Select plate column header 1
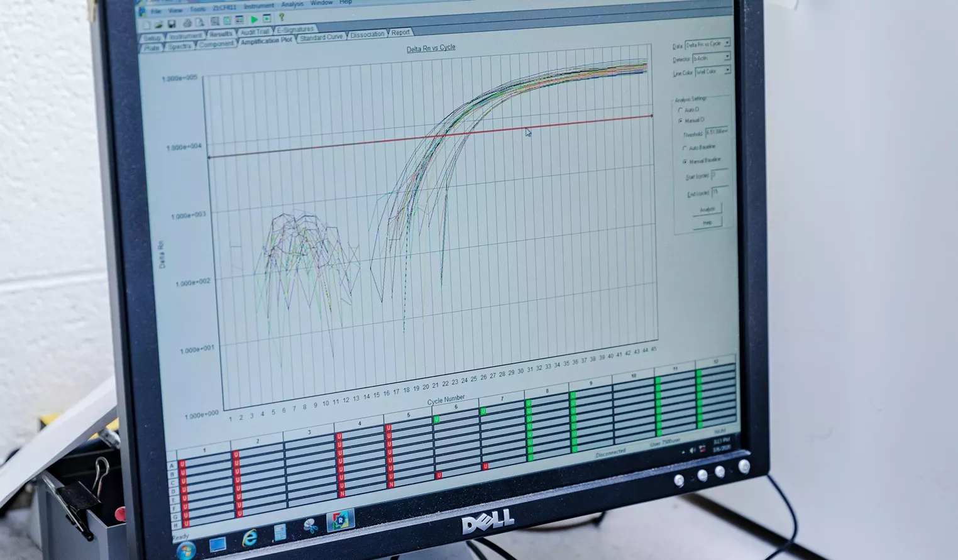958x560 pixels. click(x=204, y=450)
